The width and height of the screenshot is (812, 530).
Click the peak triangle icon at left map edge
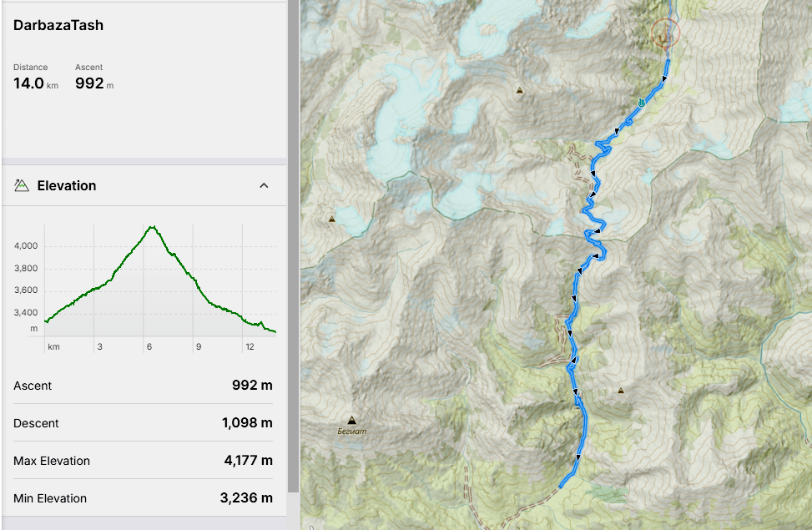click(x=332, y=220)
